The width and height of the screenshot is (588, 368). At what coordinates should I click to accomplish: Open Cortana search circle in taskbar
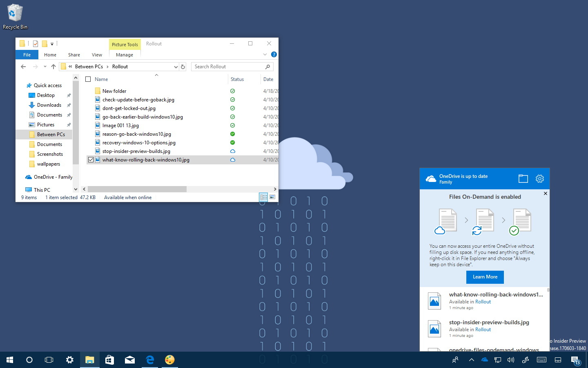point(29,360)
